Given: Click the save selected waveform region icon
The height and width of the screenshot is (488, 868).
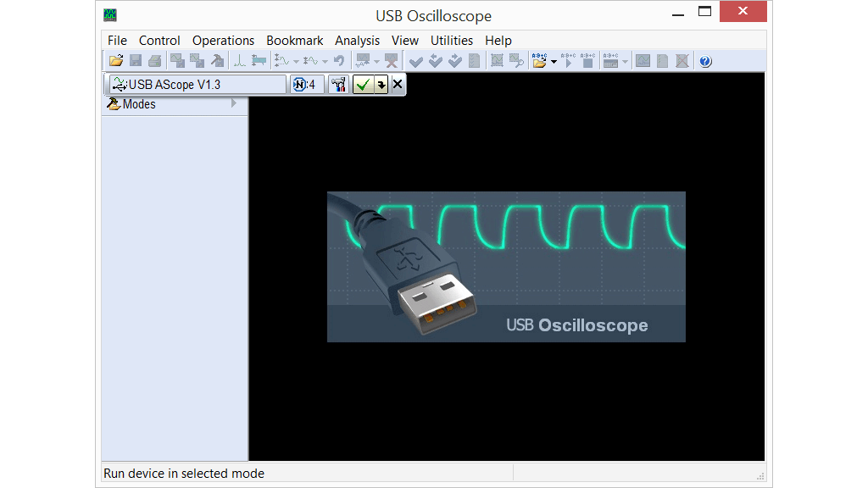Looking at the screenshot, I should (x=197, y=61).
